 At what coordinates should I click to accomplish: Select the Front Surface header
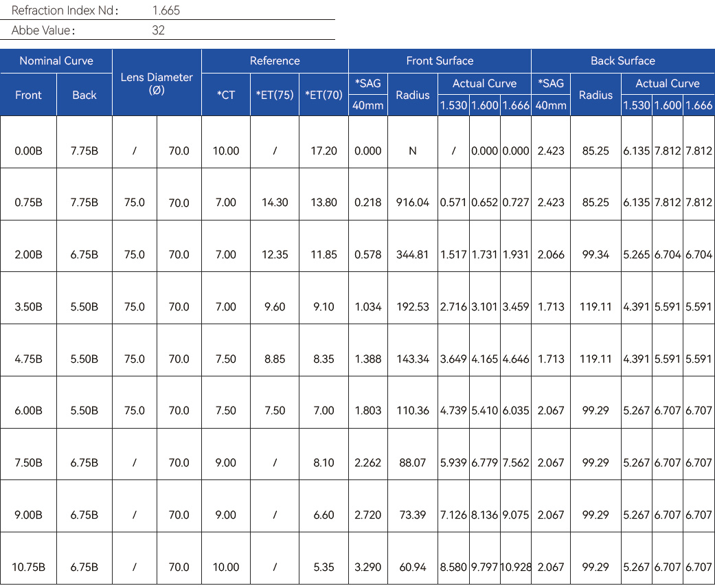coord(440,60)
